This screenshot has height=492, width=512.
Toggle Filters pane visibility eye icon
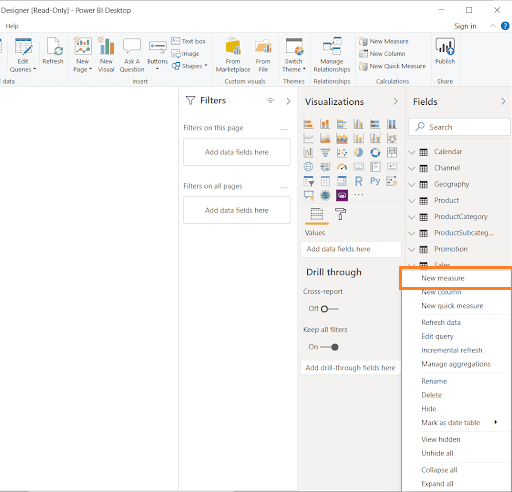click(x=270, y=101)
